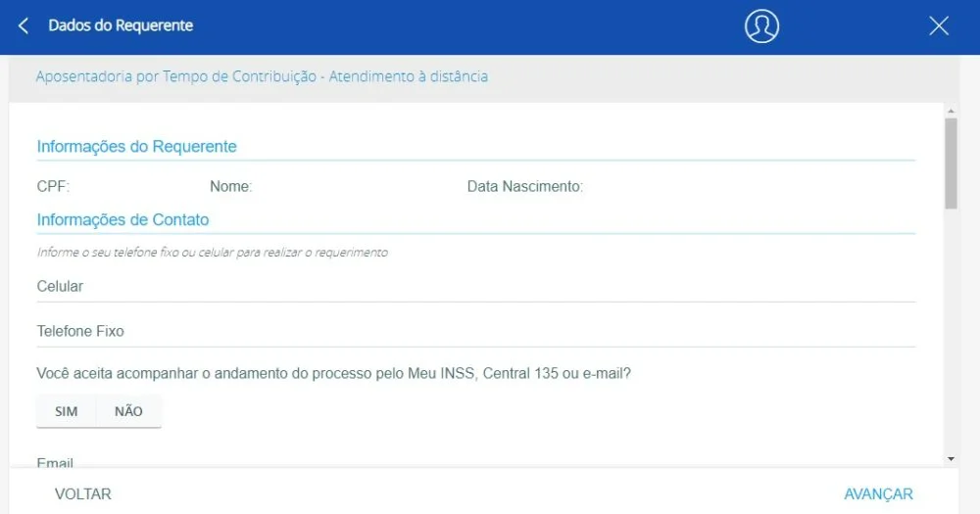
Task: Click the Informações do Requerente section heading
Action: coord(137,146)
